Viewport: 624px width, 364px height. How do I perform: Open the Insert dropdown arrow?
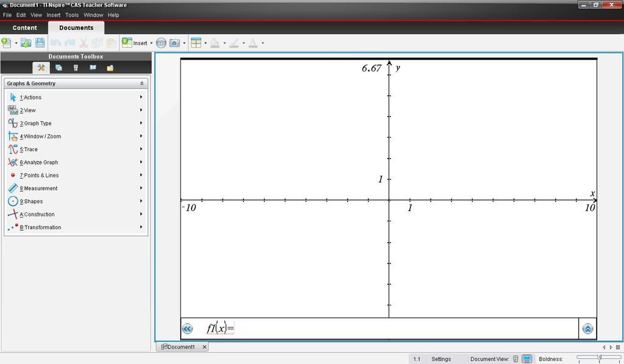pos(151,43)
